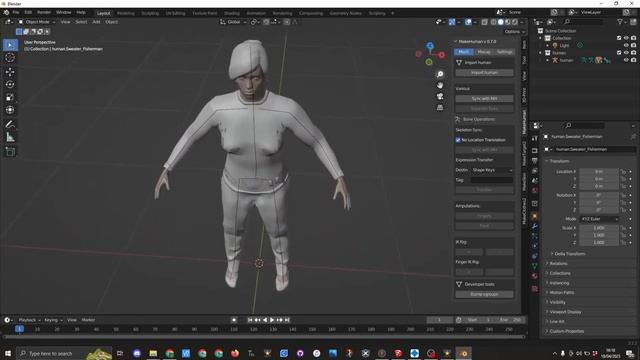The height and width of the screenshot is (360, 640).
Task: Collapse the Transform panel
Action: [558, 161]
